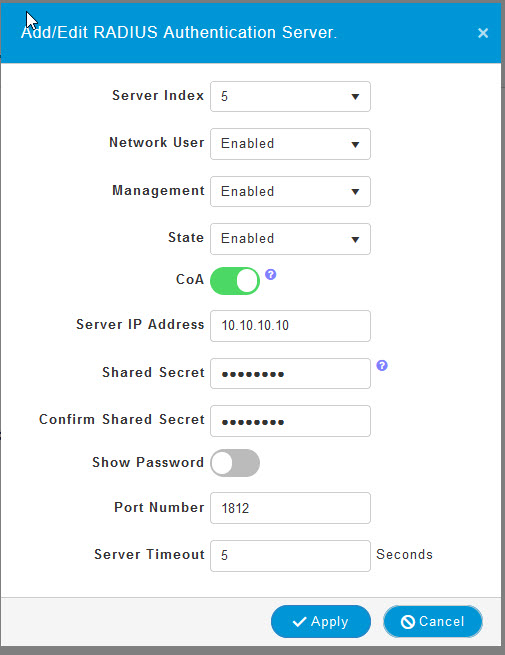Change the State dropdown value

click(290, 239)
